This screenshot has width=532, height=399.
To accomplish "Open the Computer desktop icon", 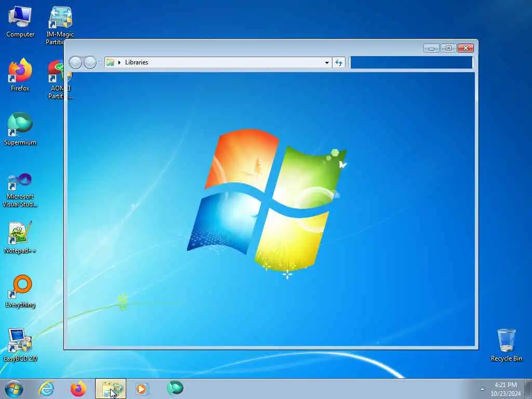I will [x=20, y=21].
